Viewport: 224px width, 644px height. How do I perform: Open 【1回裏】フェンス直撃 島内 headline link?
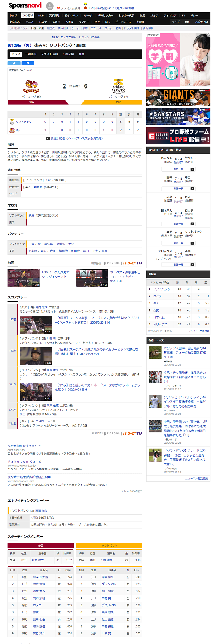click(x=97, y=320)
